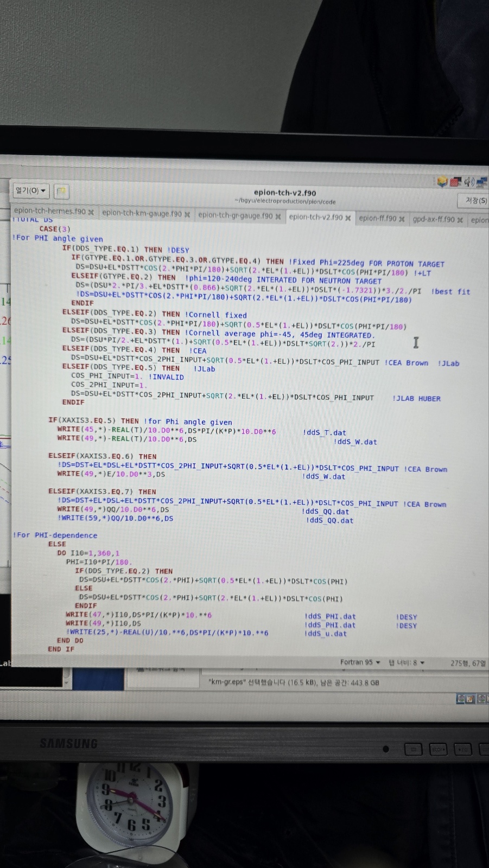This screenshot has width=489, height=868.
Task: Close the epion-tch-hermes.f90 tab
Action: pyautogui.click(x=91, y=212)
